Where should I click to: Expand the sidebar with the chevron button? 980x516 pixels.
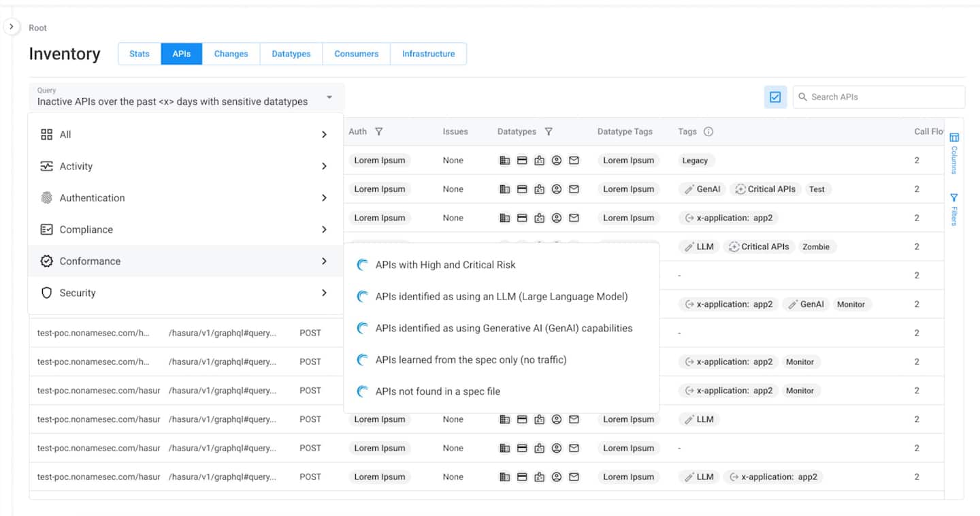click(11, 27)
